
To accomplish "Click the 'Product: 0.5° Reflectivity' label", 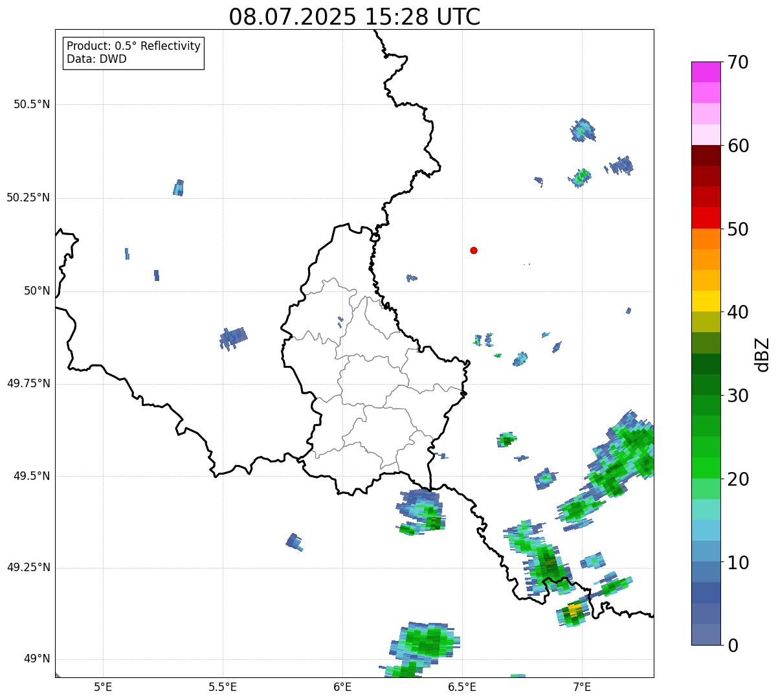I will (133, 46).
